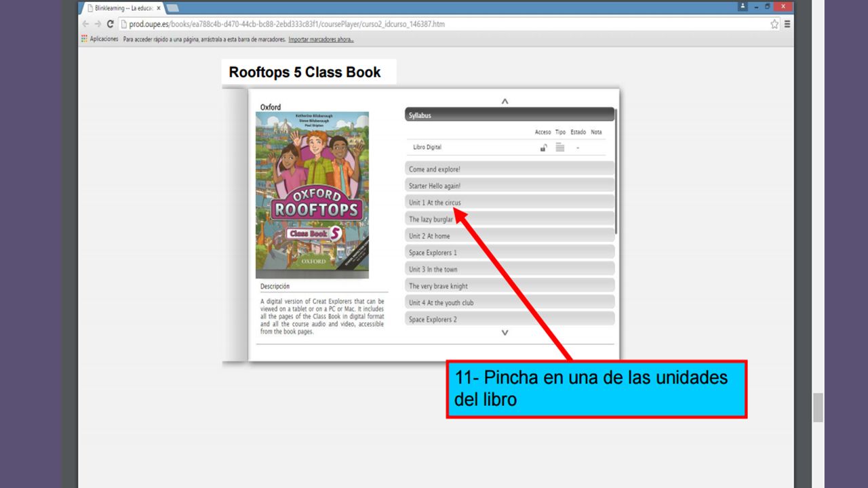Click the Acceso column header
Image resolution: width=868 pixels, height=488 pixels.
[543, 132]
